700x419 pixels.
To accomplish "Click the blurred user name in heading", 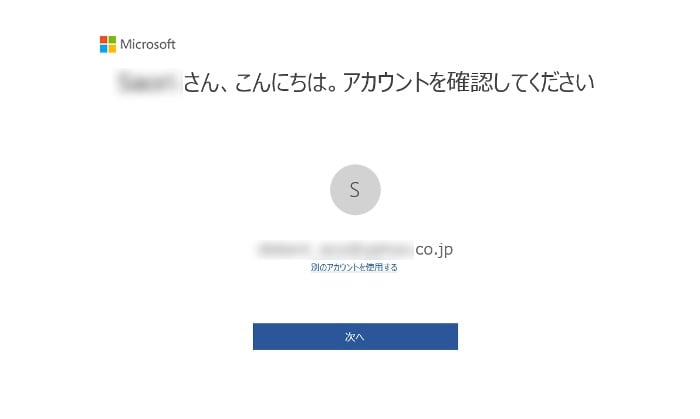I will click(x=148, y=83).
